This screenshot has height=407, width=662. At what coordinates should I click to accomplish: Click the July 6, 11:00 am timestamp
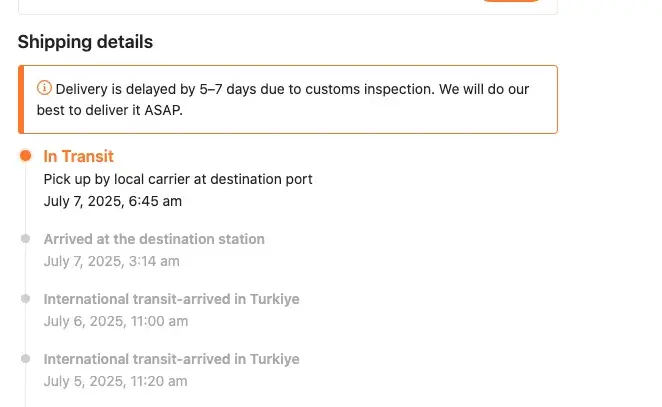pyautogui.click(x=116, y=321)
